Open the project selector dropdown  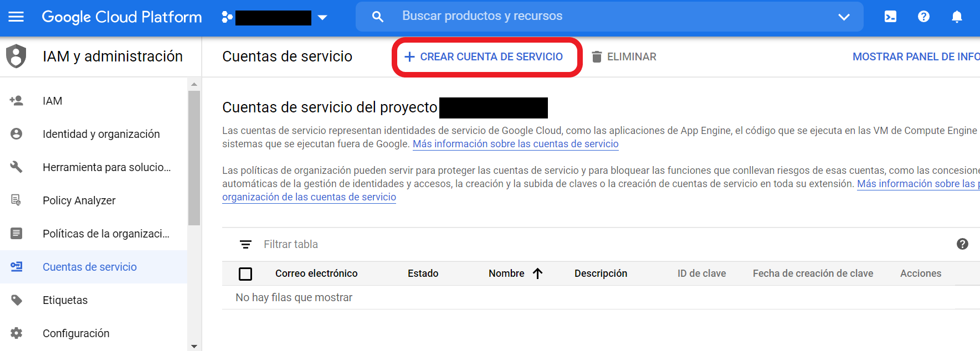coord(322,18)
